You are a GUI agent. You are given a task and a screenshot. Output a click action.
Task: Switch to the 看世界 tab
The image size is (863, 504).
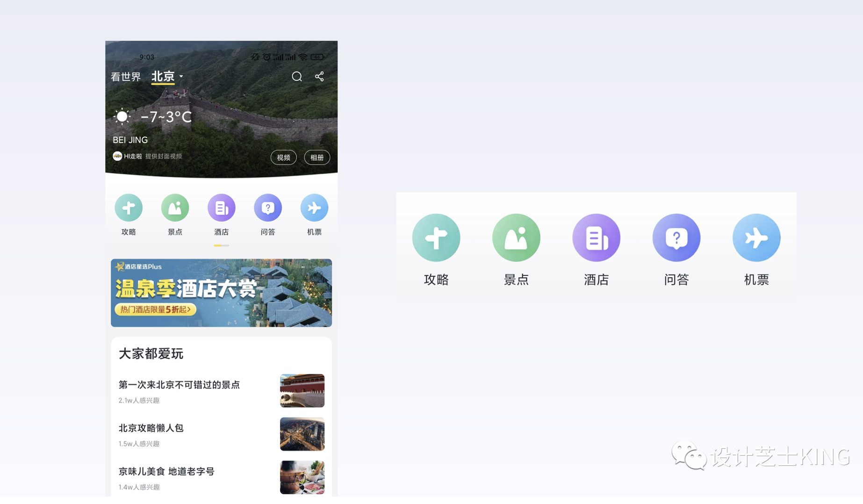coord(126,77)
